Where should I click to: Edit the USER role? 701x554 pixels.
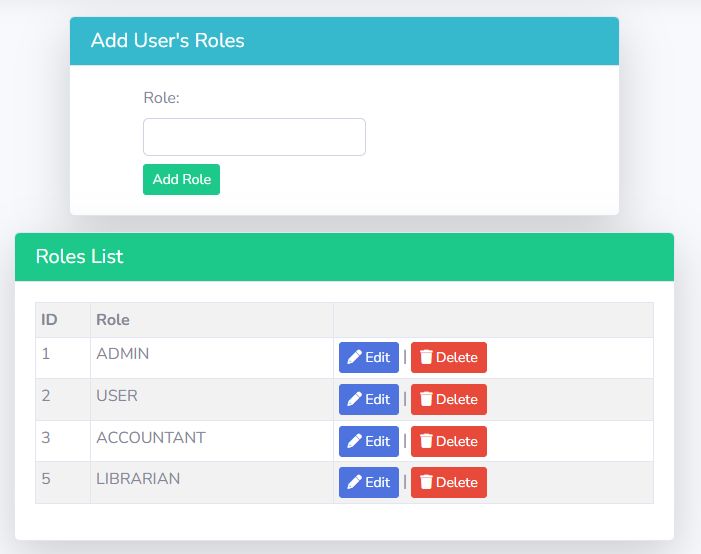coord(369,400)
